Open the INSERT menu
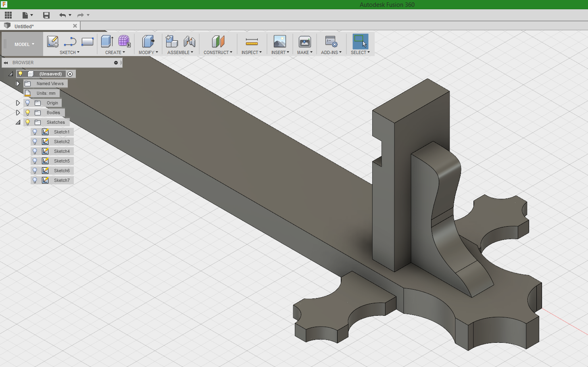This screenshot has width=588, height=367. pos(280,52)
